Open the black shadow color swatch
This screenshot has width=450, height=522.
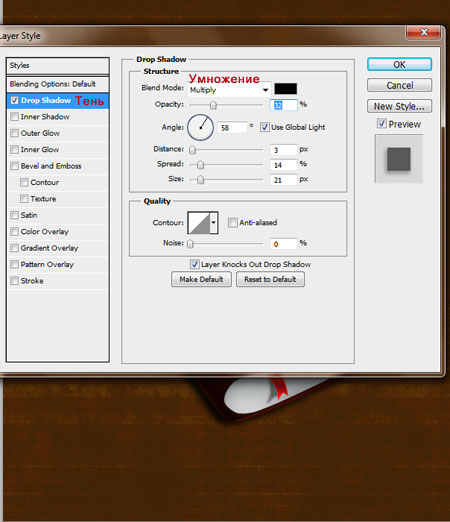pos(286,89)
